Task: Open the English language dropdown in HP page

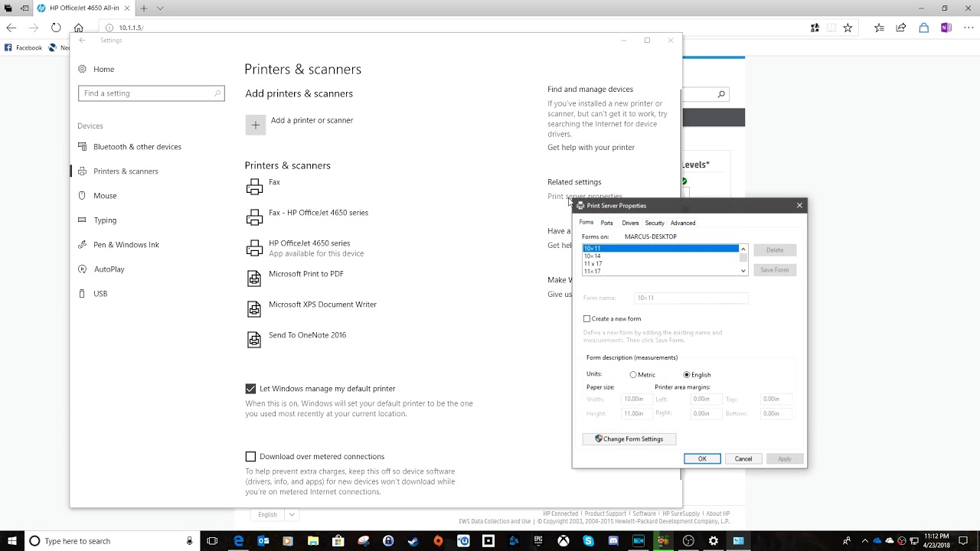Action: tap(276, 515)
